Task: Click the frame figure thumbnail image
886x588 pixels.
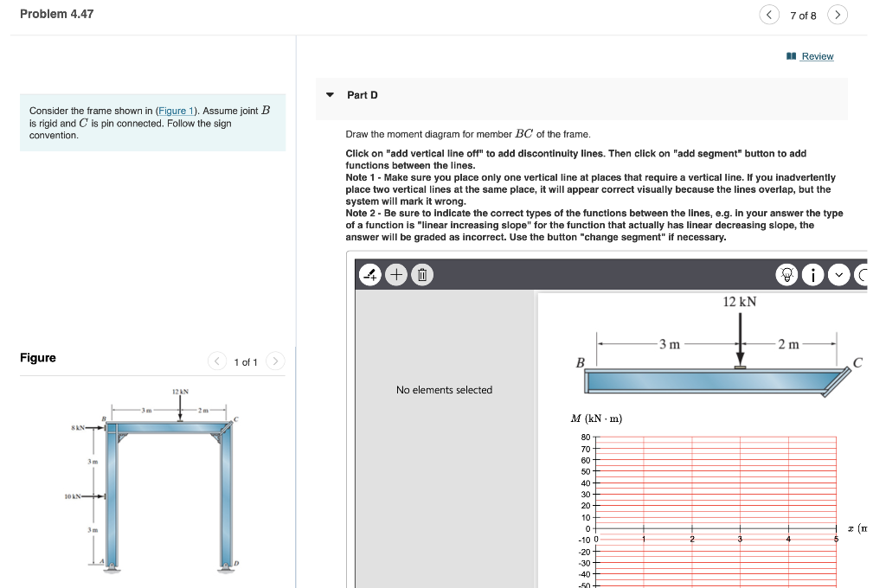Action: (x=152, y=480)
